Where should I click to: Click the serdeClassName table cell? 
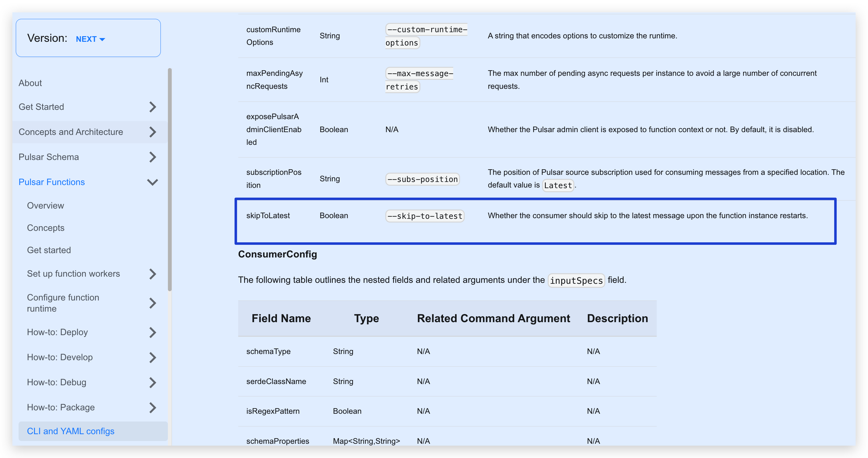(276, 381)
